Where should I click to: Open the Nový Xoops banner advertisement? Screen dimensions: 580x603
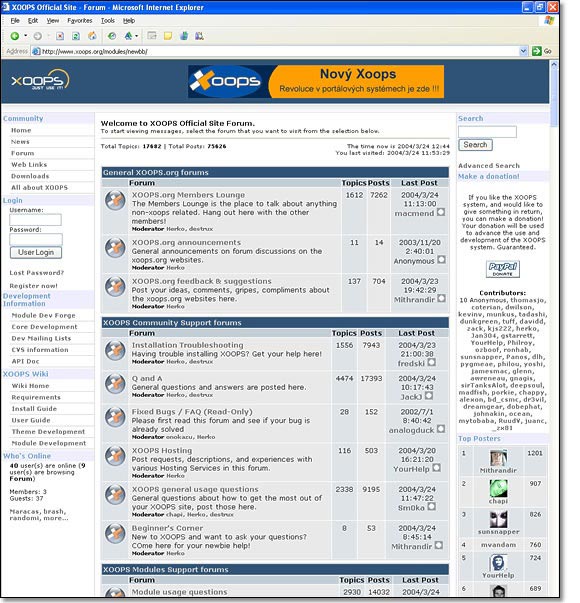point(316,82)
